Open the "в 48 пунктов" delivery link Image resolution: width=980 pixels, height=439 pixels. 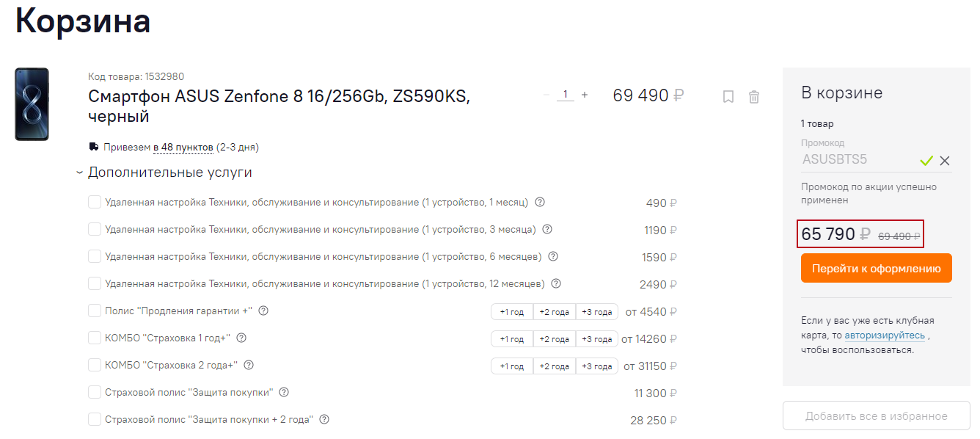[x=183, y=147]
